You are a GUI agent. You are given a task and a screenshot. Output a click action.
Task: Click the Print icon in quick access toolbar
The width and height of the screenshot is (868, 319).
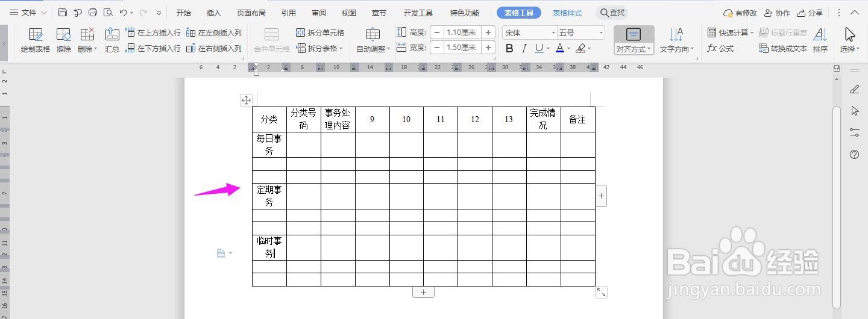93,13
